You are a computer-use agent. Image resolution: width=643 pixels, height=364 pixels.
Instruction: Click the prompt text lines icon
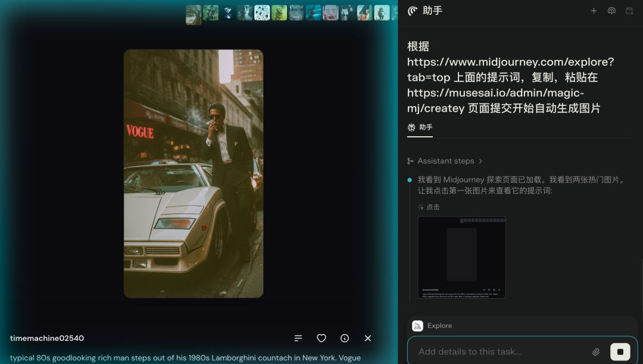coord(298,338)
